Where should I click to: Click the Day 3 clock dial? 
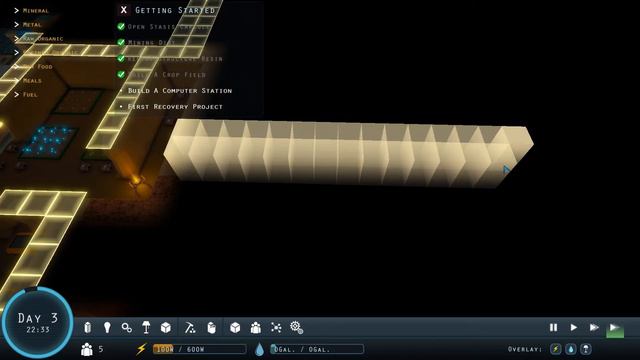click(38, 323)
